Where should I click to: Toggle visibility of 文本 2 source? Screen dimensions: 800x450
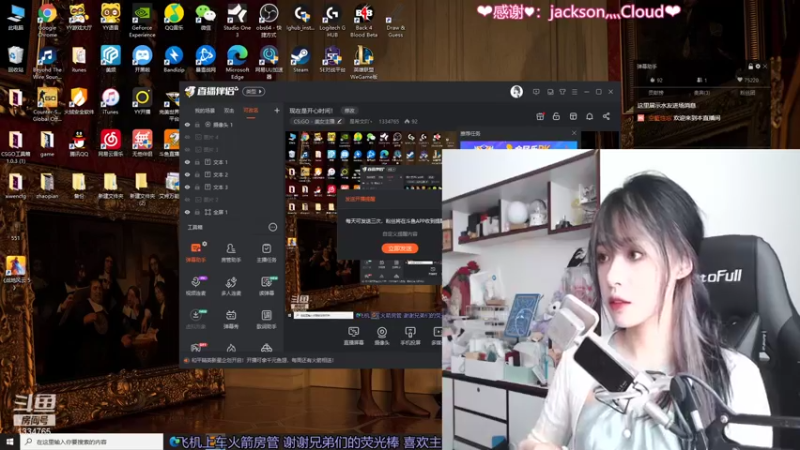pos(187,174)
